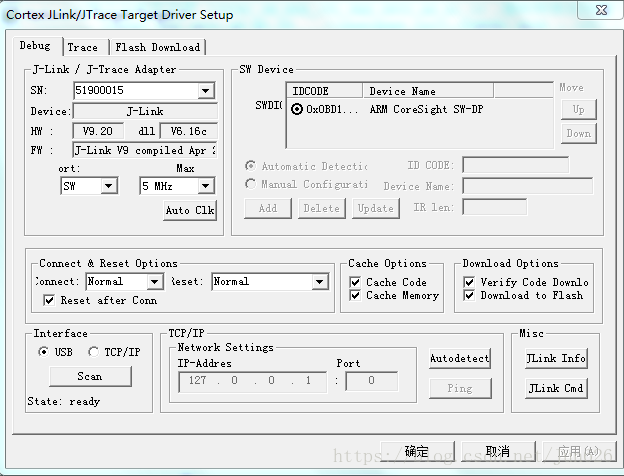Select the TCP/IP interface radio button
This screenshot has width=624, height=476.
click(x=94, y=352)
